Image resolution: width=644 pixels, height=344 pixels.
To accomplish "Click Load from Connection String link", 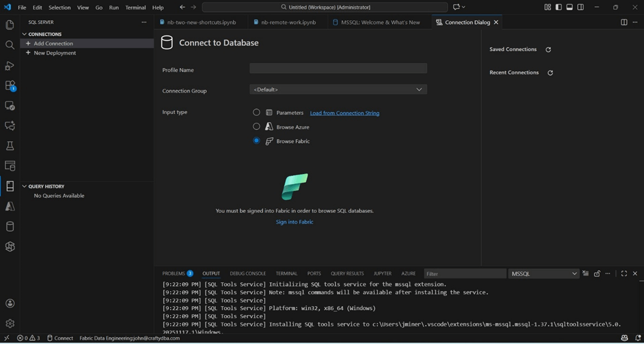I will tap(345, 113).
